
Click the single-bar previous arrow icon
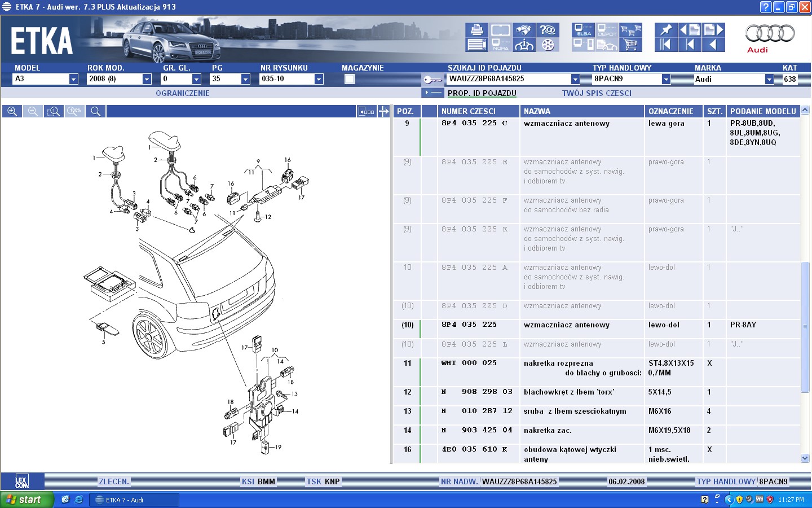[x=690, y=45]
